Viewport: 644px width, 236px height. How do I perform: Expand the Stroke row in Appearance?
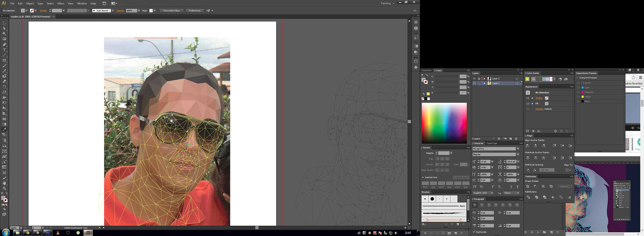click(x=532, y=98)
